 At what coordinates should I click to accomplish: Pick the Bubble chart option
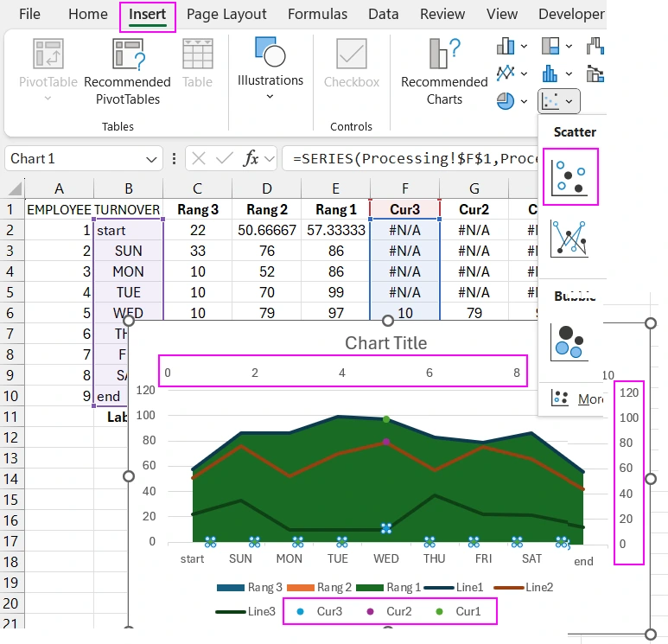tap(569, 341)
